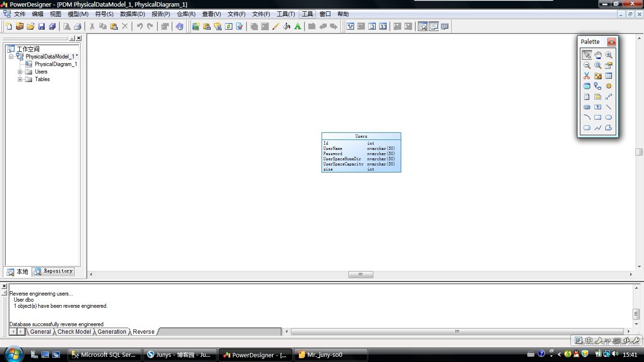The width and height of the screenshot is (644, 362).
Task: Open the 数据库(D) menu
Action: tap(132, 14)
